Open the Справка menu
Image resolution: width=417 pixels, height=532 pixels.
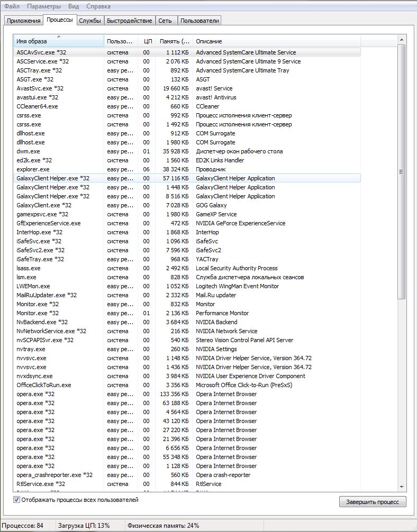(x=98, y=6)
